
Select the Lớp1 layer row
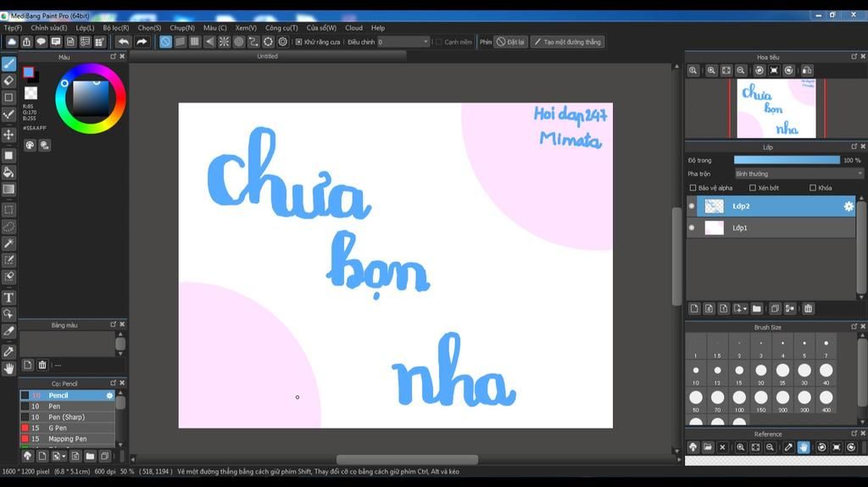(771, 228)
